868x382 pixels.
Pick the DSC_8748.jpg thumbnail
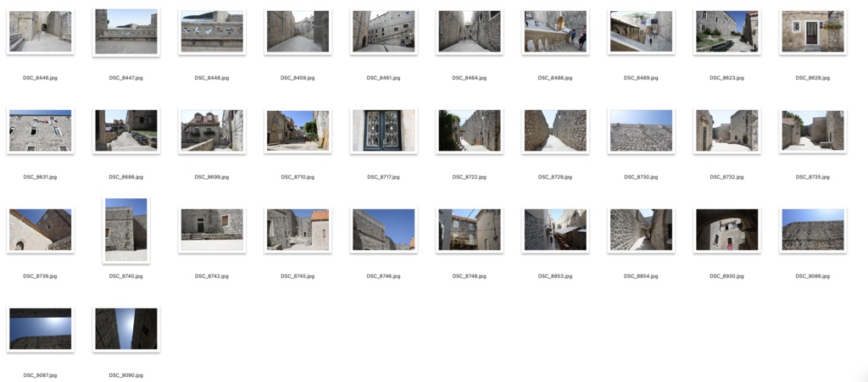[x=469, y=230]
